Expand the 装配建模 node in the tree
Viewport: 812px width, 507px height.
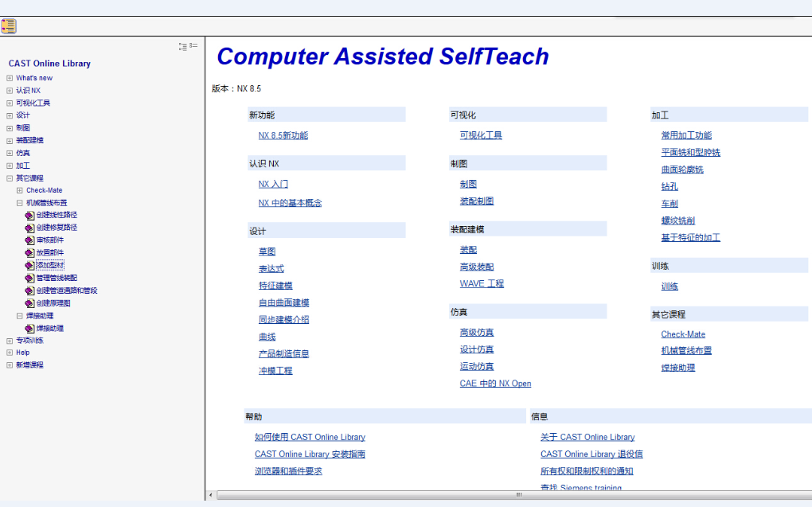pos(10,141)
